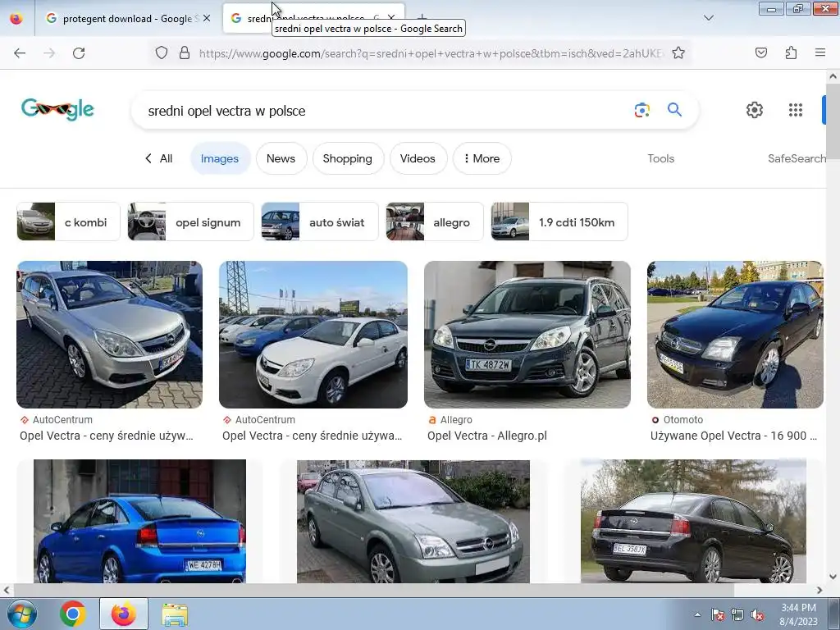
Task: Filter by auto świat chip
Action: pos(319,221)
